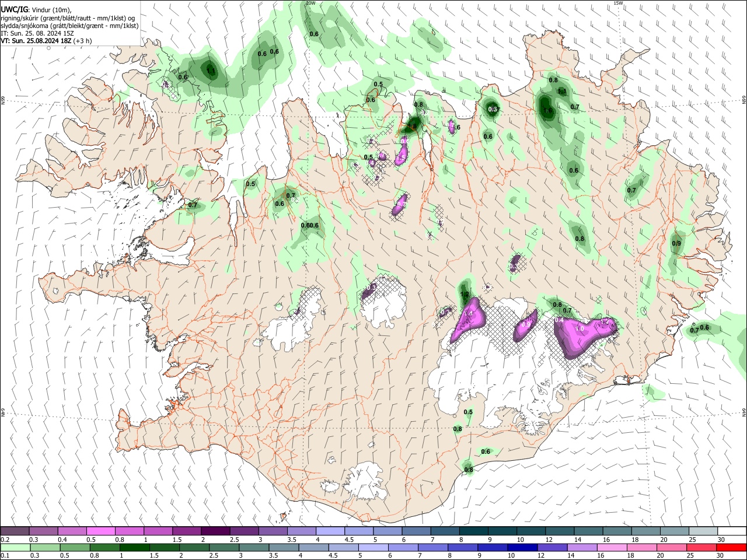Image resolution: width=747 pixels, height=560 pixels.
Task: Click the bright pink 0.5 swatch on upper scale
Action: (100, 531)
